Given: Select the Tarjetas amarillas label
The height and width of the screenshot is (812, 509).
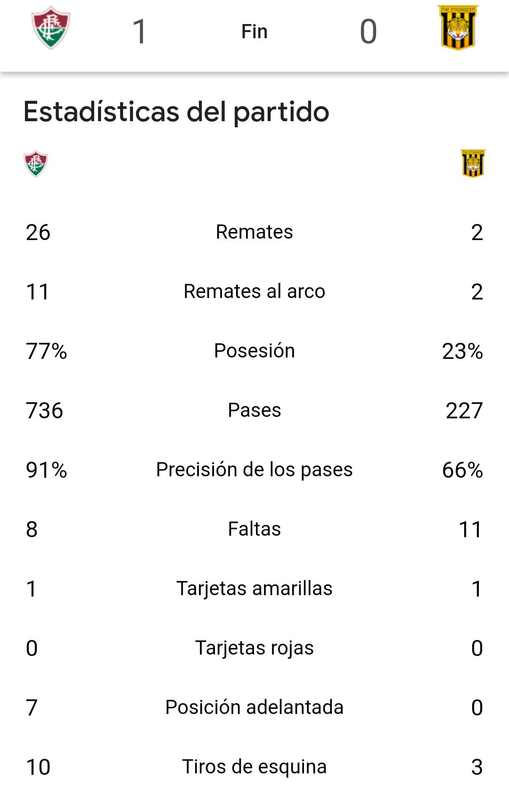Looking at the screenshot, I should [x=254, y=588].
